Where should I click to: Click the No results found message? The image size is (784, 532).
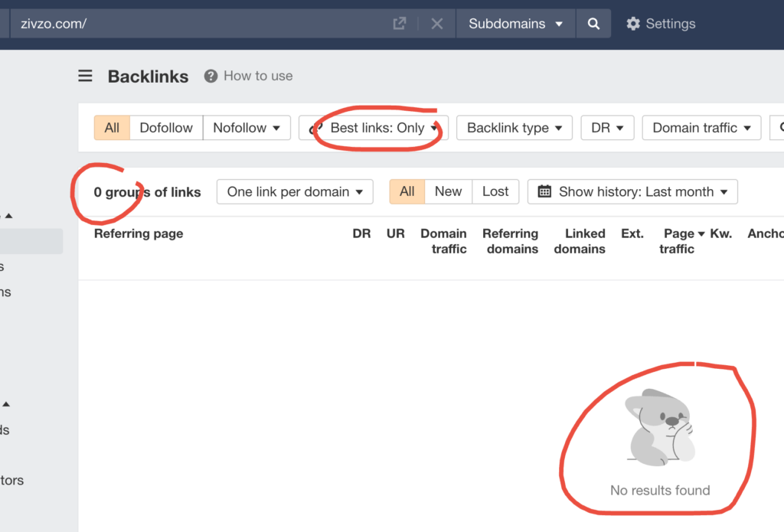point(660,491)
